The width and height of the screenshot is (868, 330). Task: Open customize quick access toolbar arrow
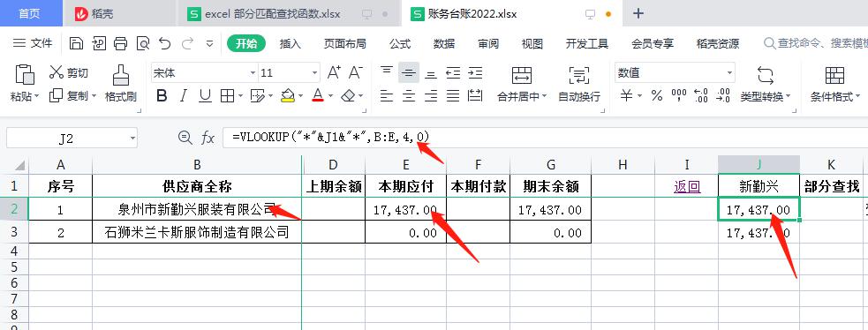coord(209,43)
